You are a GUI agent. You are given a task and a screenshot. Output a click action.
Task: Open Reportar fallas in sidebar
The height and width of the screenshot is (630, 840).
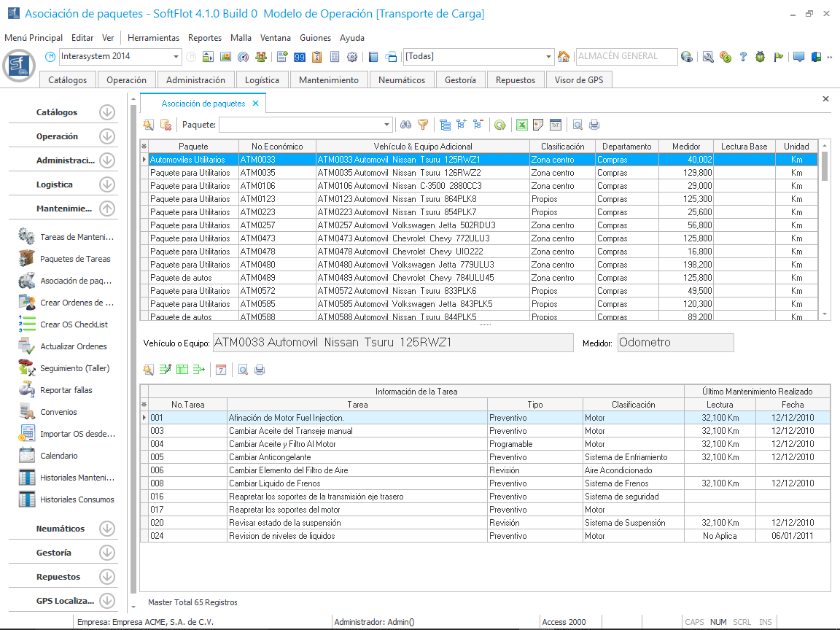pyautogui.click(x=66, y=390)
